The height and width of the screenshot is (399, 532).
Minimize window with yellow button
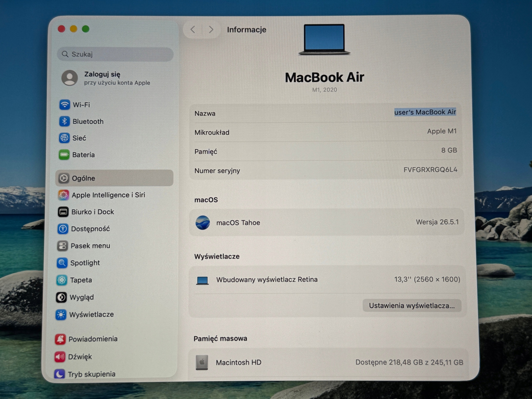pyautogui.click(x=74, y=29)
